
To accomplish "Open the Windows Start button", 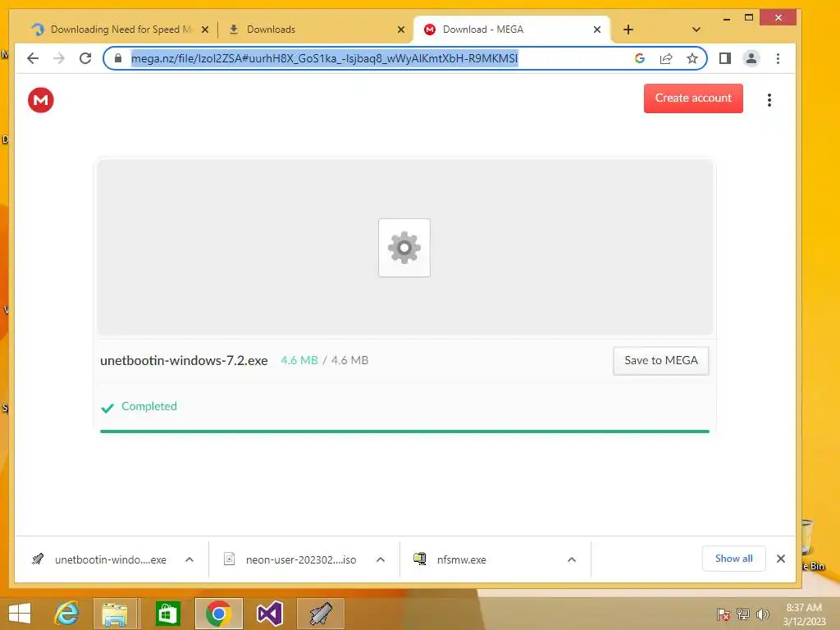I will 20,614.
